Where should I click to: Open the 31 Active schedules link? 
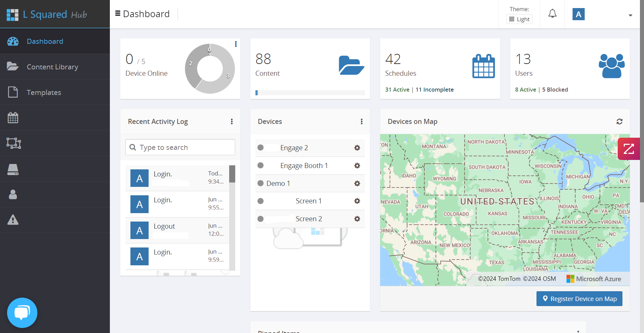[x=397, y=90]
